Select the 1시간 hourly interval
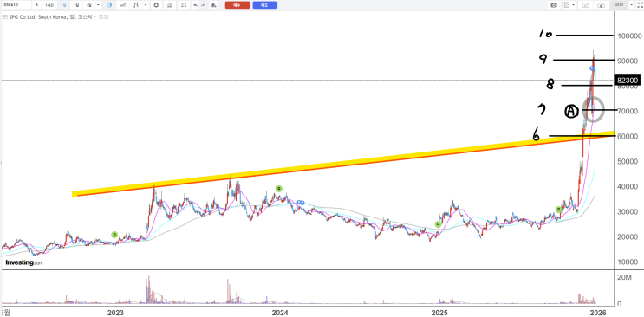 (49, 5)
